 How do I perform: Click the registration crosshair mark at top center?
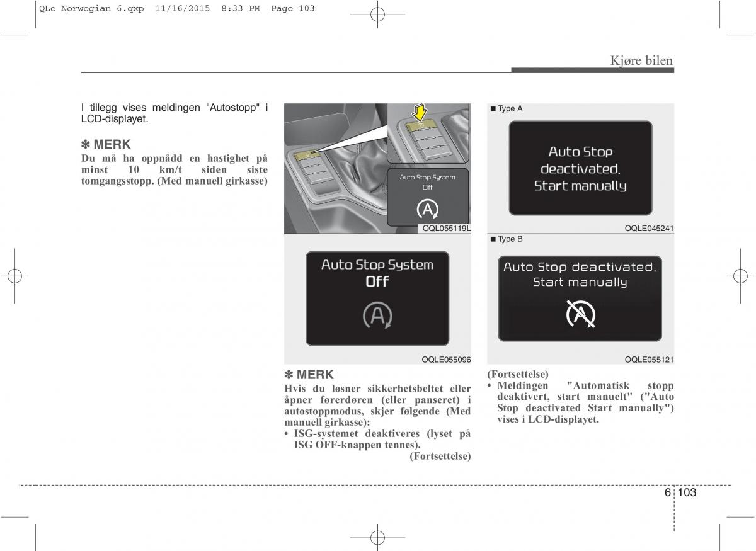pos(377,15)
